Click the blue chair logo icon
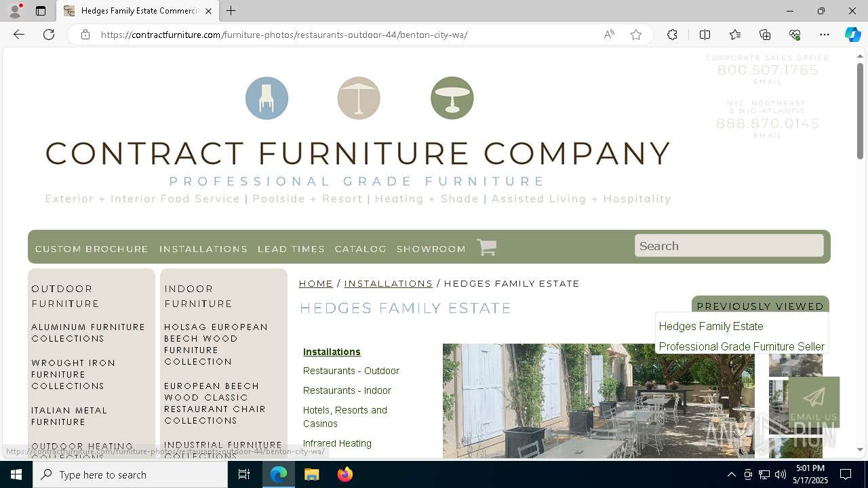The height and width of the screenshot is (488, 868). [x=267, y=98]
